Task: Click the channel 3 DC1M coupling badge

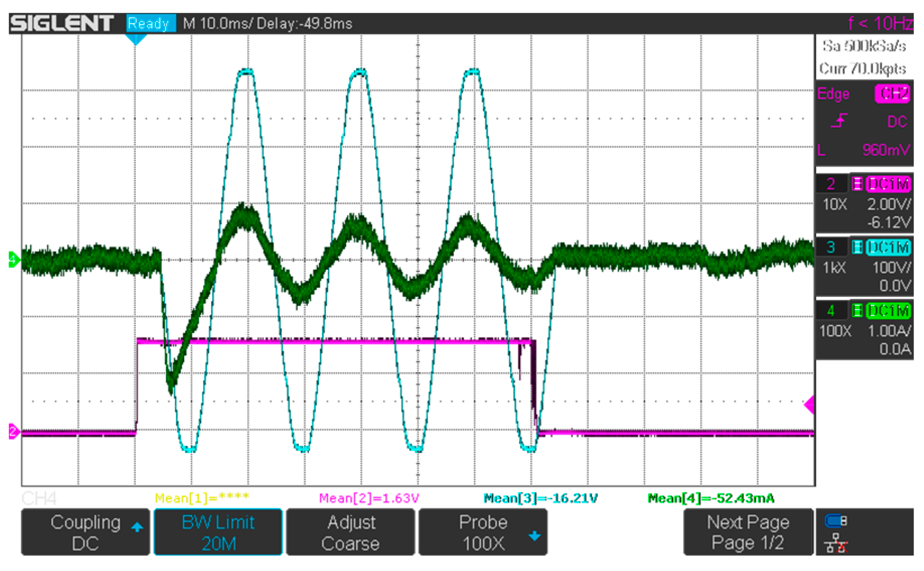Action: (x=889, y=247)
